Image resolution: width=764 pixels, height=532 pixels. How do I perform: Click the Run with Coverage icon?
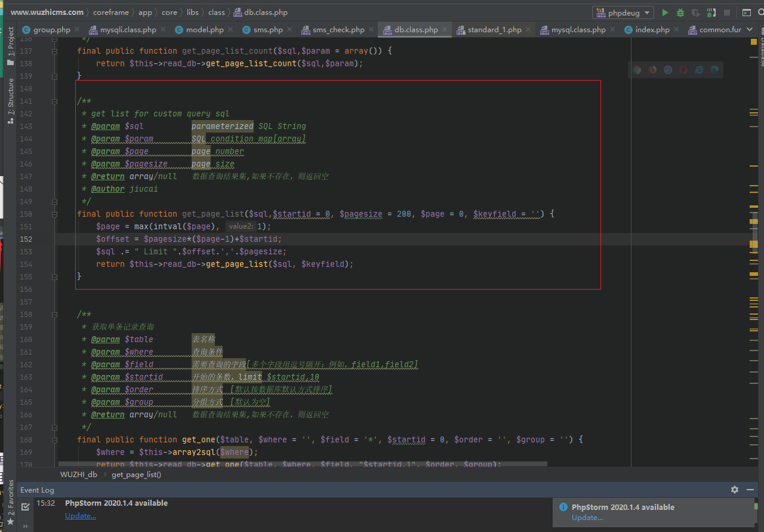point(696,13)
